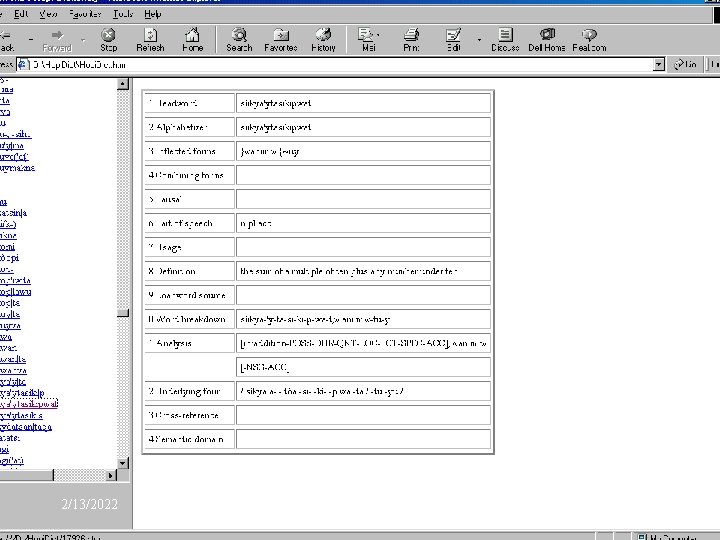Click the page icon in the address bar
720x540 pixels.
pos(23,65)
